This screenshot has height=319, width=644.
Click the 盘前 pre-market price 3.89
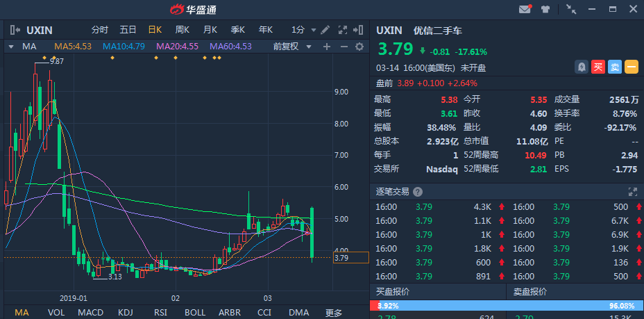[405, 83]
